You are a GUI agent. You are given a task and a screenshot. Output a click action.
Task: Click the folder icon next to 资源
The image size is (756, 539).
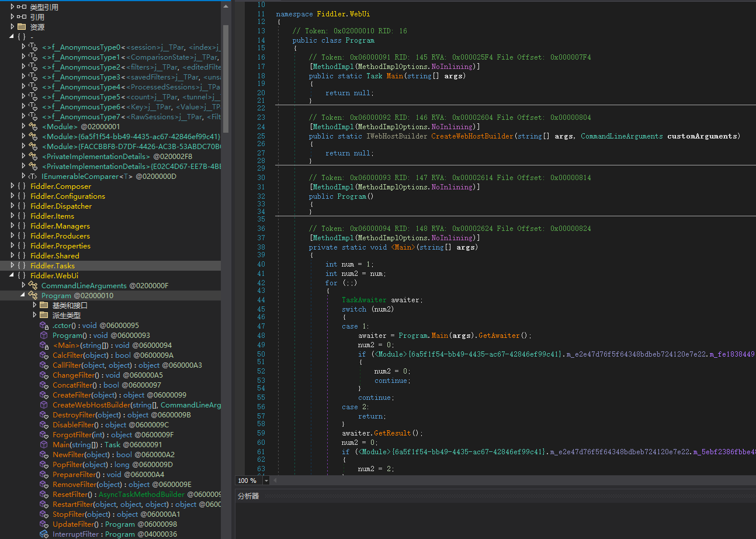coord(22,27)
